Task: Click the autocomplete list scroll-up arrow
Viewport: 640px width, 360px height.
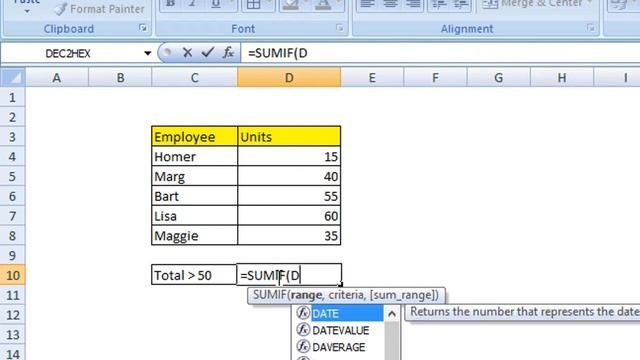Action: pos(392,313)
